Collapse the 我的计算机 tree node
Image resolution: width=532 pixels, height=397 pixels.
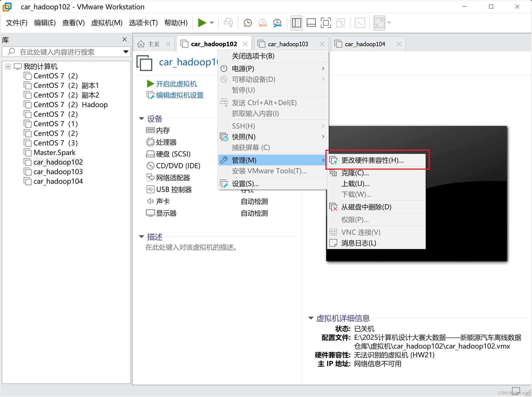click(8, 66)
